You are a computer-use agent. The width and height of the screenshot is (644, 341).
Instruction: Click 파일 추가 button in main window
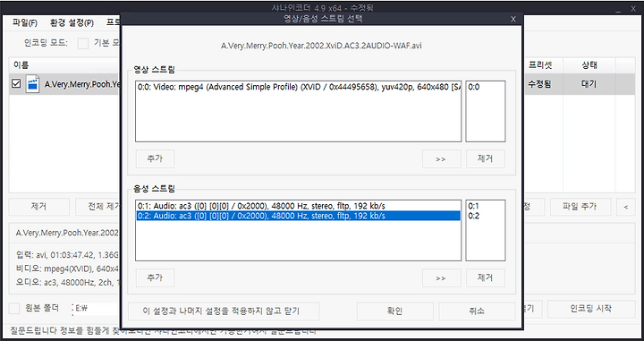(580, 207)
